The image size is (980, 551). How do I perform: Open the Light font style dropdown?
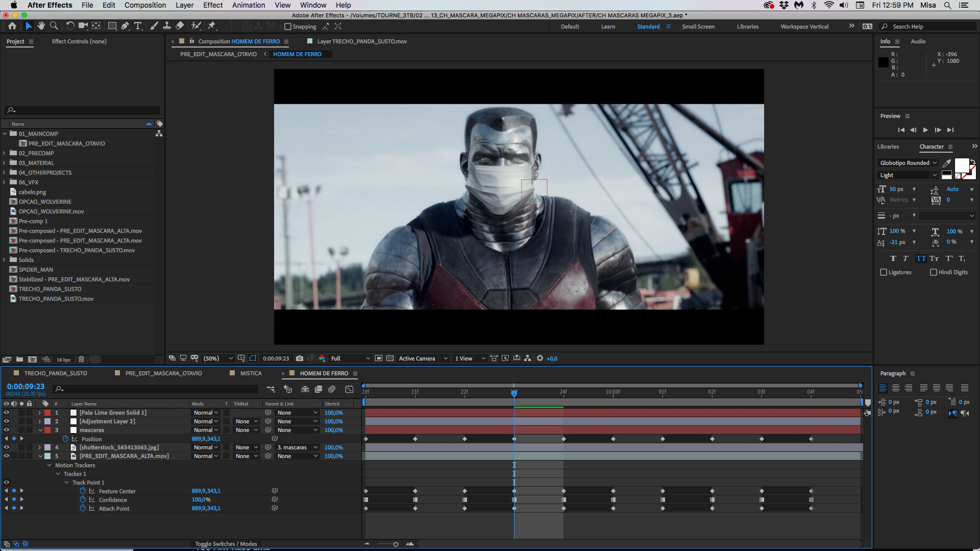pyautogui.click(x=908, y=175)
